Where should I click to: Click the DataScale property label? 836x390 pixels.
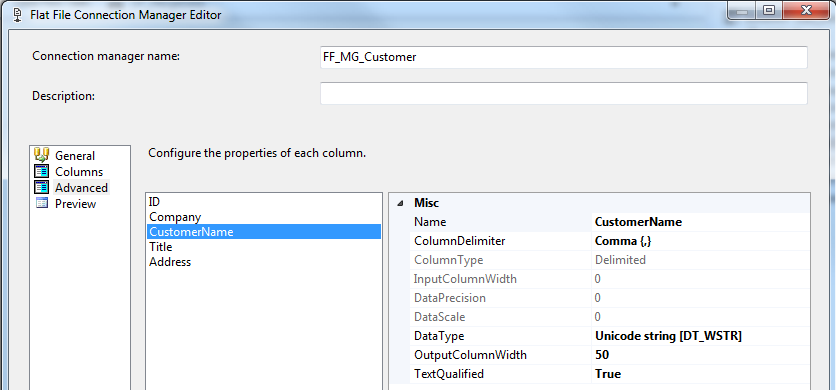click(x=440, y=317)
